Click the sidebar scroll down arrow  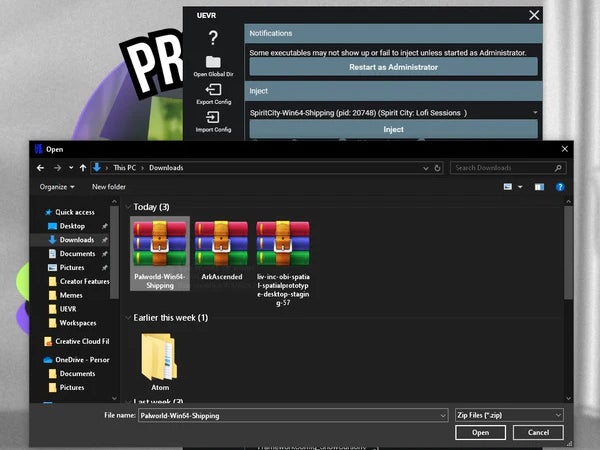pos(114,398)
